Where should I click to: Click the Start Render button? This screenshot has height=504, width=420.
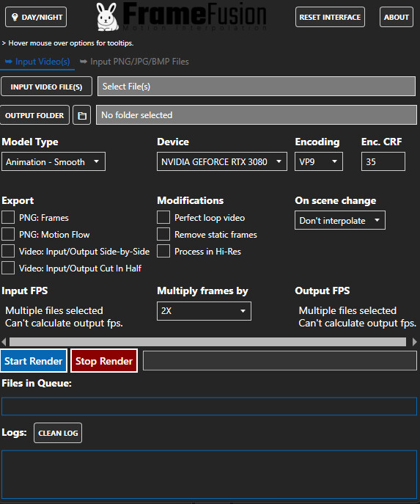pyautogui.click(x=34, y=361)
